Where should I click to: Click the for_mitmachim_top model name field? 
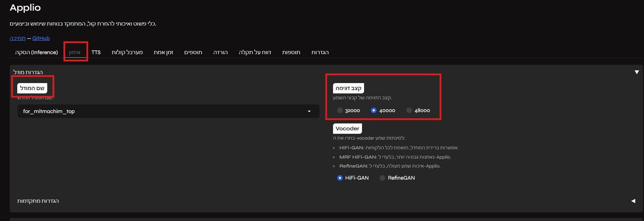pyautogui.click(x=168, y=111)
